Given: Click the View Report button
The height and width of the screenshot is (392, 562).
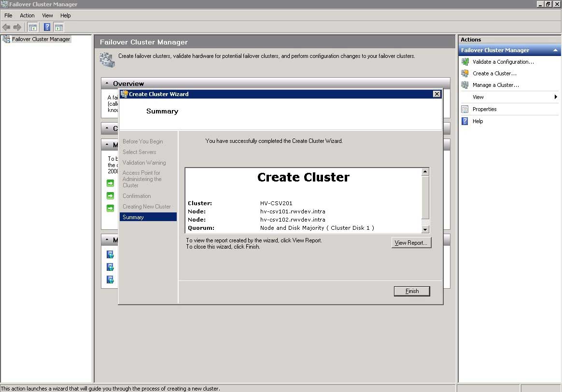Looking at the screenshot, I should coord(411,242).
